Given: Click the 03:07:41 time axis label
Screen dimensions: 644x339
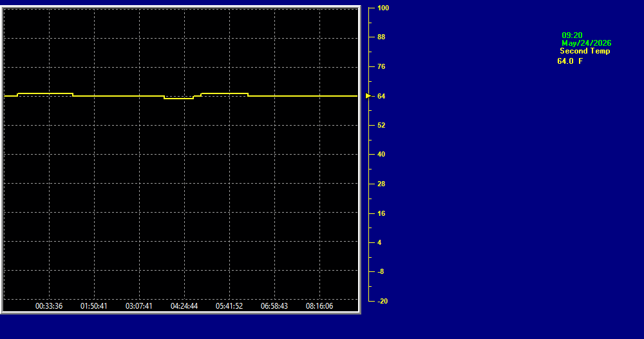Looking at the screenshot, I should 139,306.
